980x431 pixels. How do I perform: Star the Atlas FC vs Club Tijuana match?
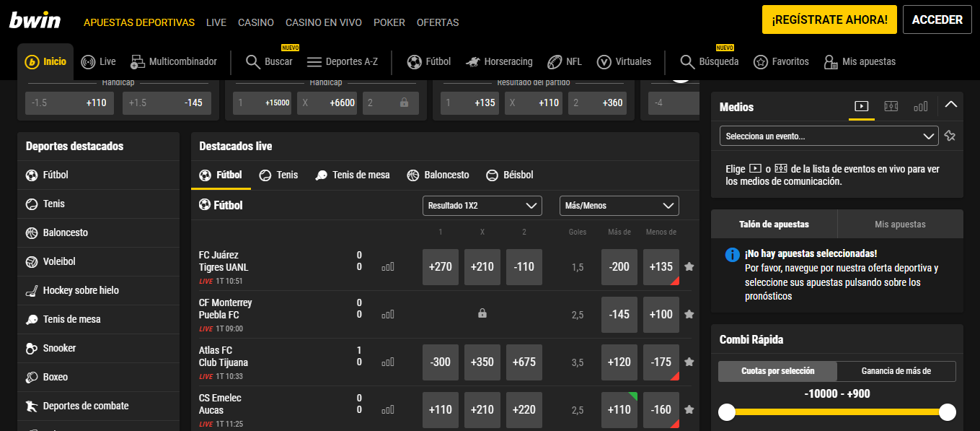(x=689, y=362)
